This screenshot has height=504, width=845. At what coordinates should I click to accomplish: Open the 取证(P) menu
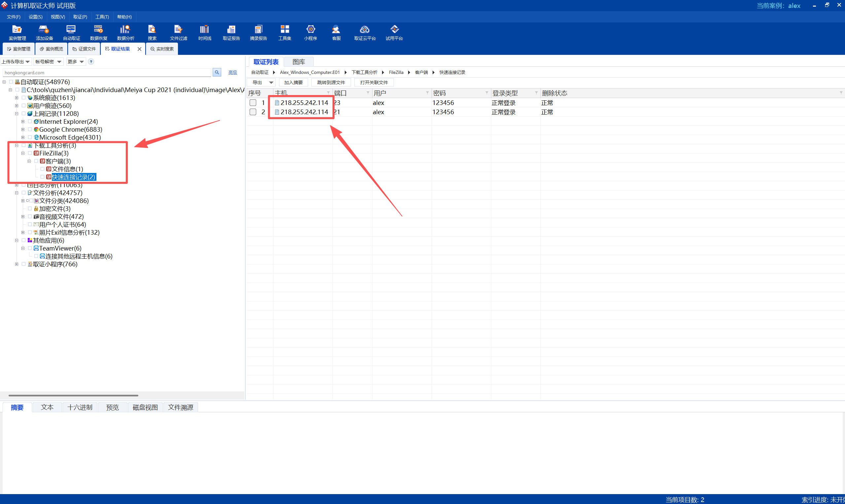pyautogui.click(x=80, y=17)
